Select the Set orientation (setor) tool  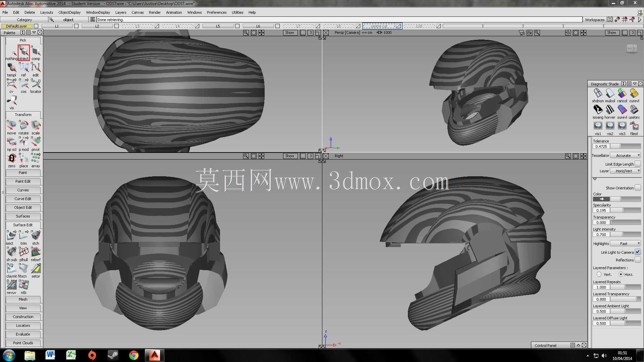pyautogui.click(x=36, y=270)
